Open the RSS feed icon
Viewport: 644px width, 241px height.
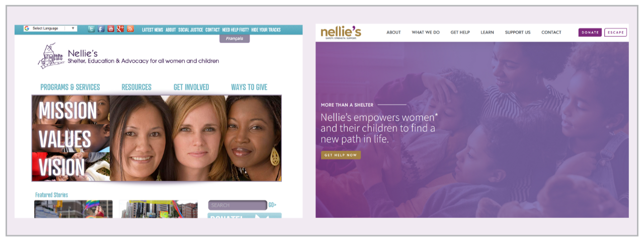point(130,29)
